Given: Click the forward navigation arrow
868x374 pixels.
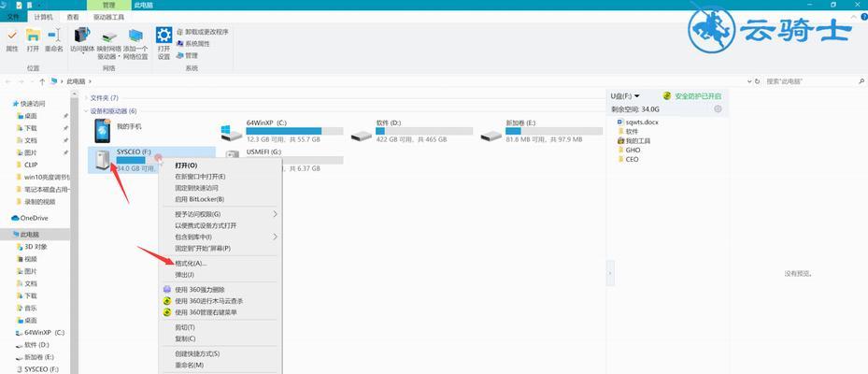Looking at the screenshot, I should coord(21,81).
